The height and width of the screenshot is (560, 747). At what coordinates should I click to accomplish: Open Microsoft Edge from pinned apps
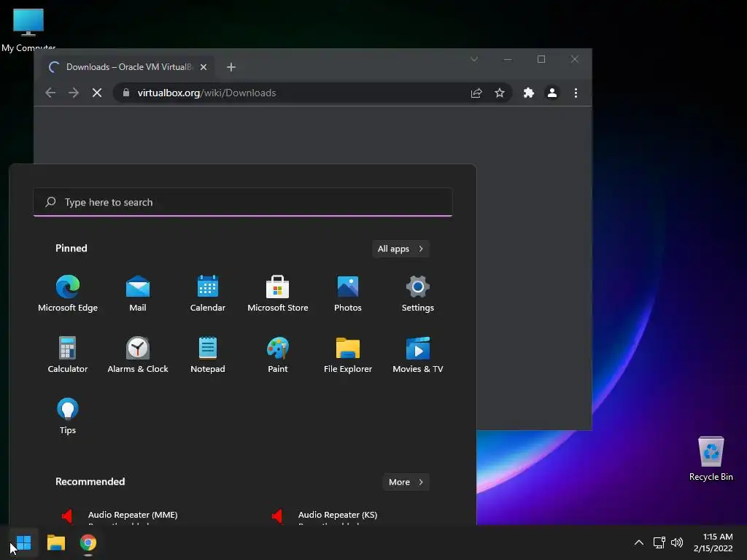pyautogui.click(x=68, y=293)
